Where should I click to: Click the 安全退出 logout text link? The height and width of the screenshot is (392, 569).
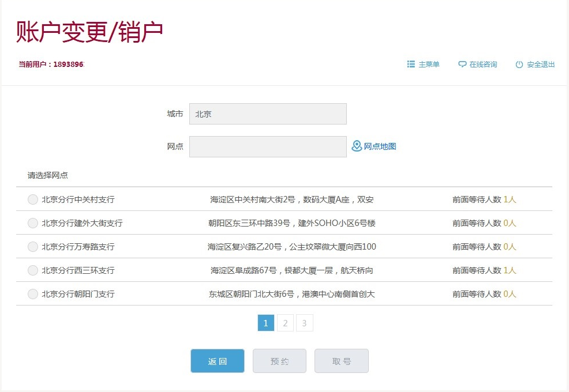pyautogui.click(x=541, y=65)
